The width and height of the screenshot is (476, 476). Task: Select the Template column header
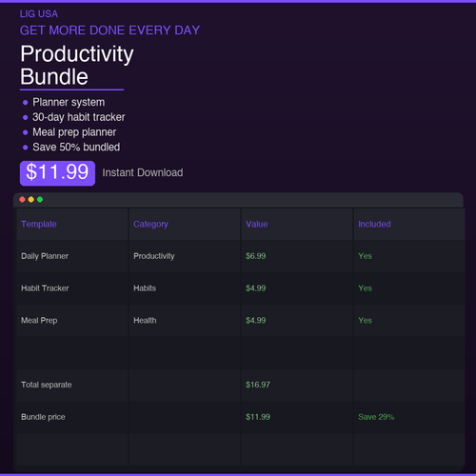pos(72,224)
